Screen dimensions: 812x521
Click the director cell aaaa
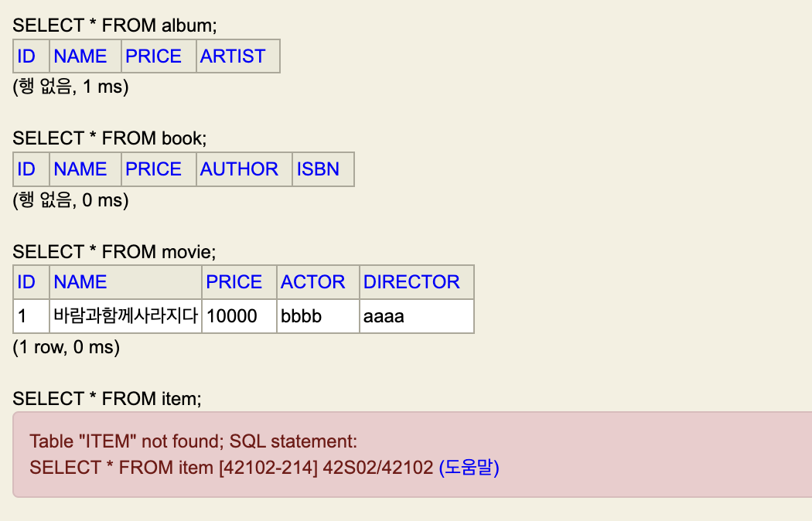417,315
